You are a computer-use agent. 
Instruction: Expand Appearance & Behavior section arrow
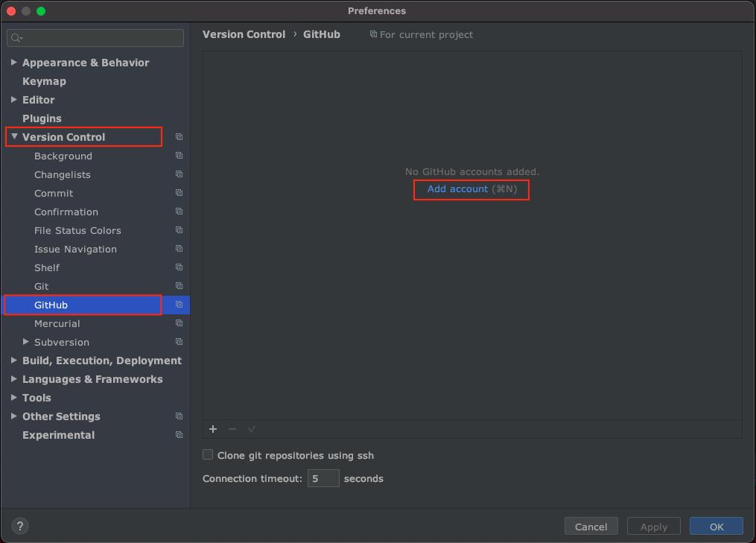tap(14, 63)
